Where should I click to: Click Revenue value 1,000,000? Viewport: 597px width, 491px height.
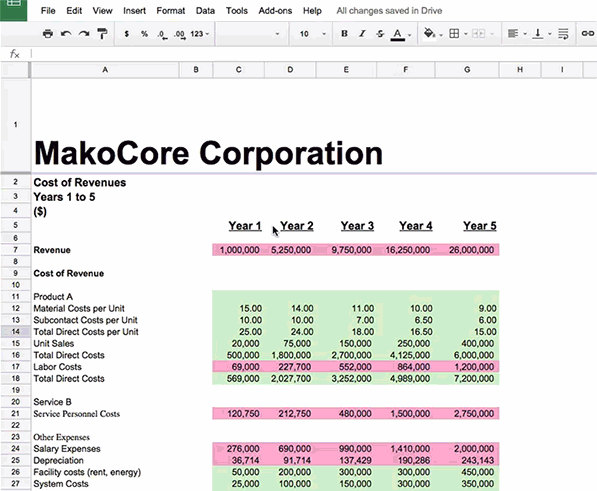pos(239,250)
